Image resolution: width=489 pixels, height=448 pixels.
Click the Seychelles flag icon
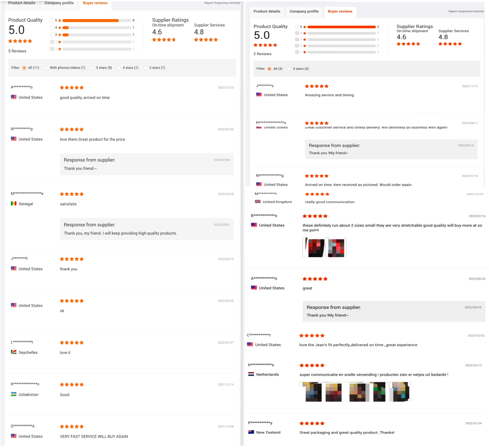tap(14, 352)
